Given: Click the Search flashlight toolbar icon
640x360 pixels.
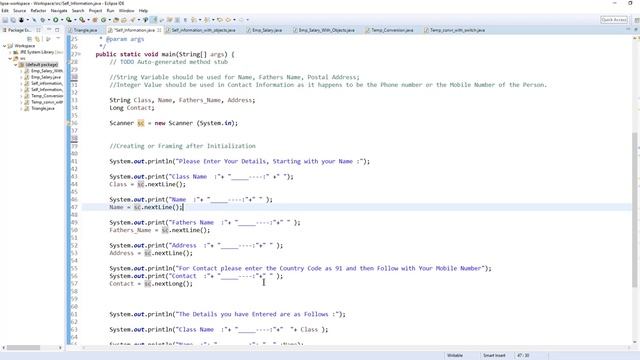Looking at the screenshot, I should click(x=132, y=20).
